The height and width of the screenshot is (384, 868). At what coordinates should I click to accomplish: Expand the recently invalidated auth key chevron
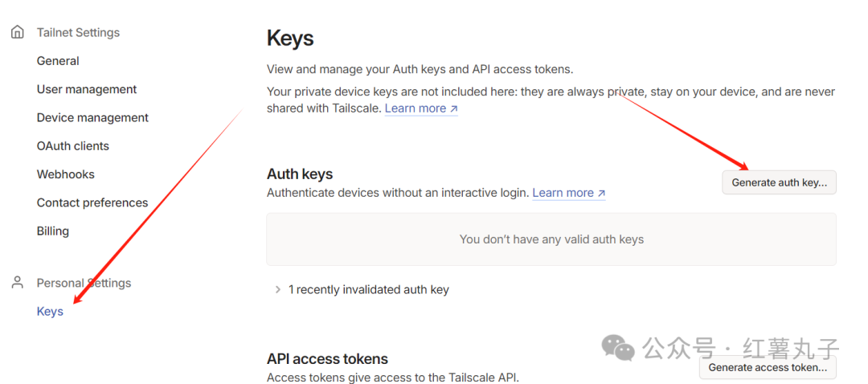pyautogui.click(x=278, y=289)
